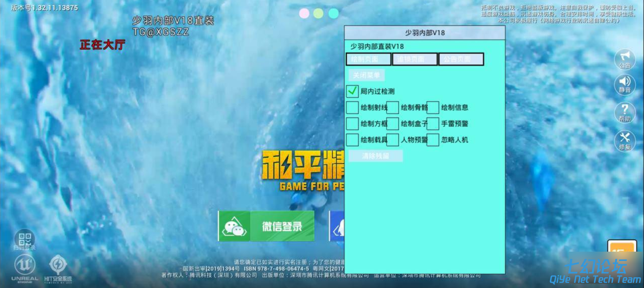Click the 正在大厅 status text
Viewport: 644px width, 288px height.
click(102, 45)
